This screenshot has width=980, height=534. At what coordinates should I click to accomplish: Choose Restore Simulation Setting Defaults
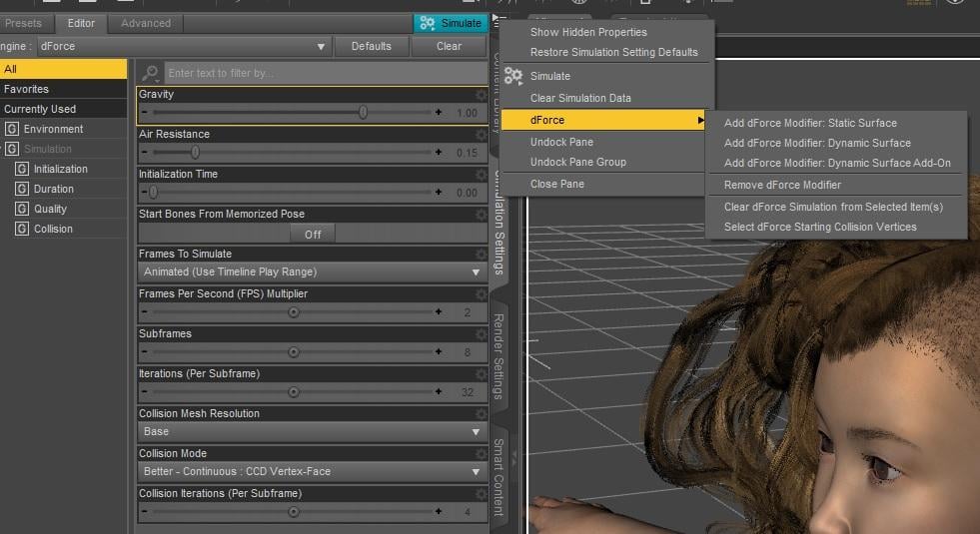click(x=613, y=53)
